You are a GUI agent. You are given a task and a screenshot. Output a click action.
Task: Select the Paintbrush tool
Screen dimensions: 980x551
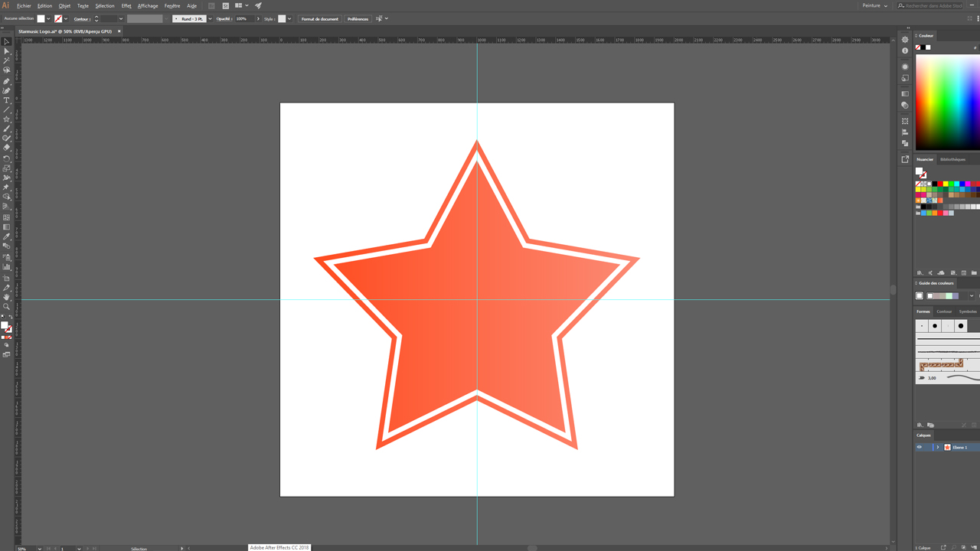pyautogui.click(x=7, y=129)
